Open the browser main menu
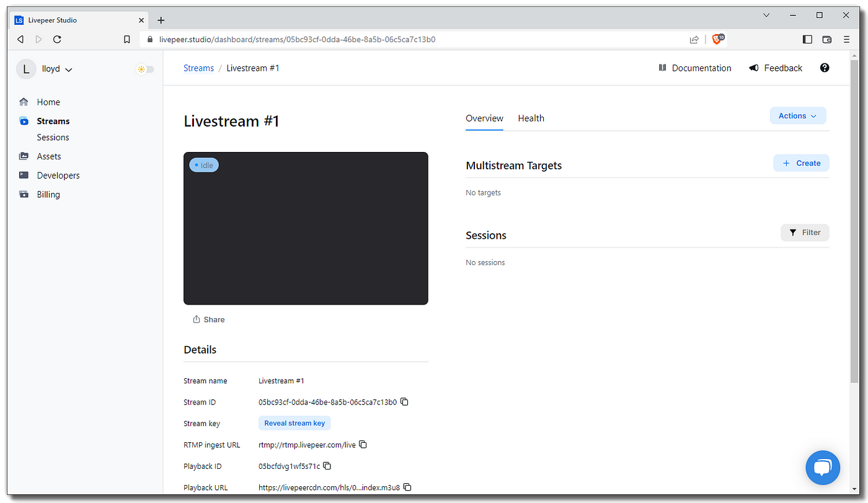 point(846,39)
